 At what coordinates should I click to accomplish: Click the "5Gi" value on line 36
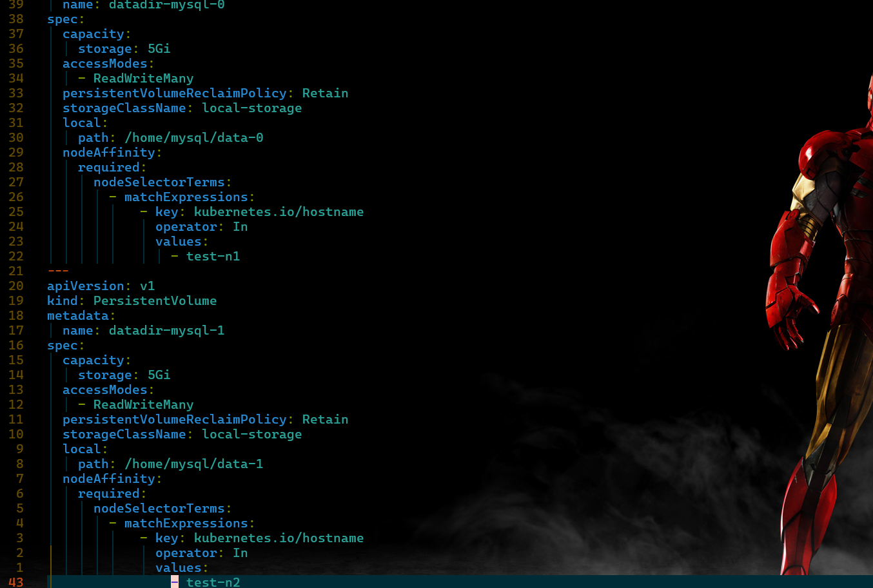point(159,48)
